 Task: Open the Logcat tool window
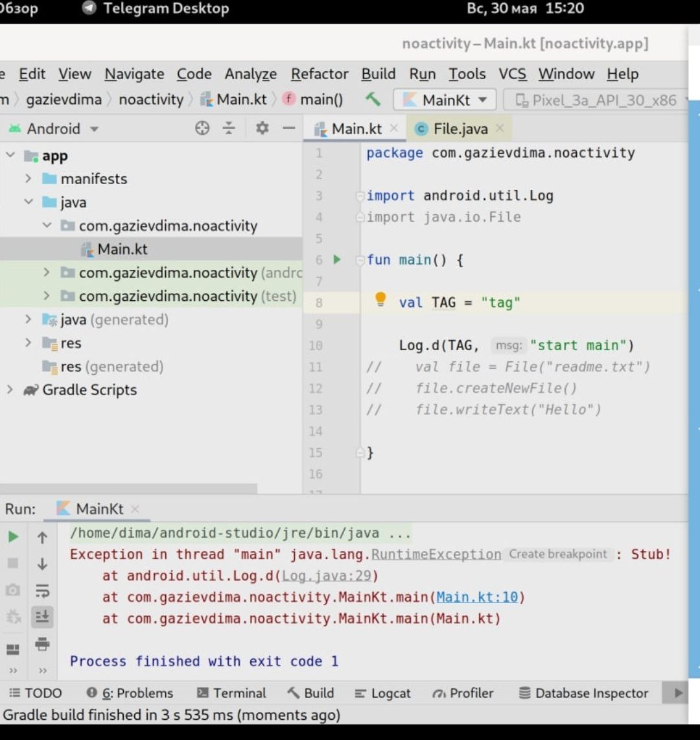pos(383,693)
